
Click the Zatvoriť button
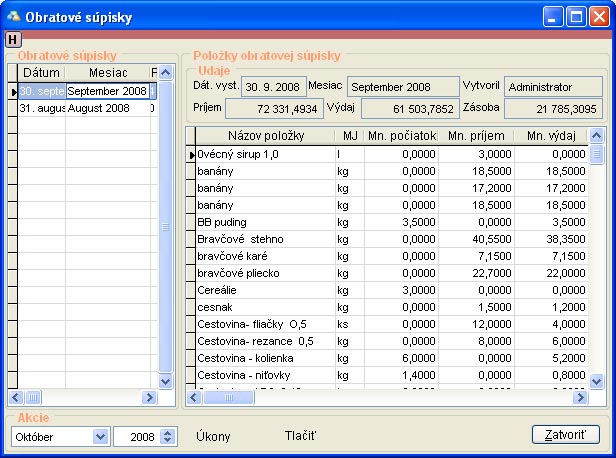566,435
